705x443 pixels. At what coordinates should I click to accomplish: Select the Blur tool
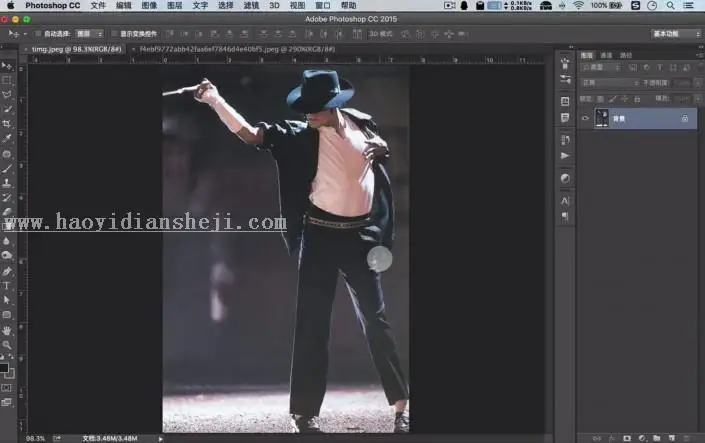(7, 241)
